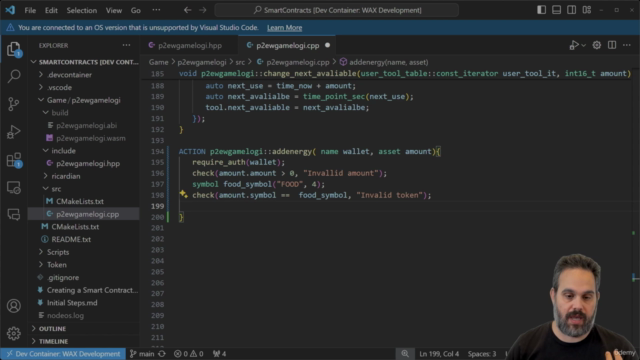Open the File menu
Screen dimensions: 640x360
[30, 10]
